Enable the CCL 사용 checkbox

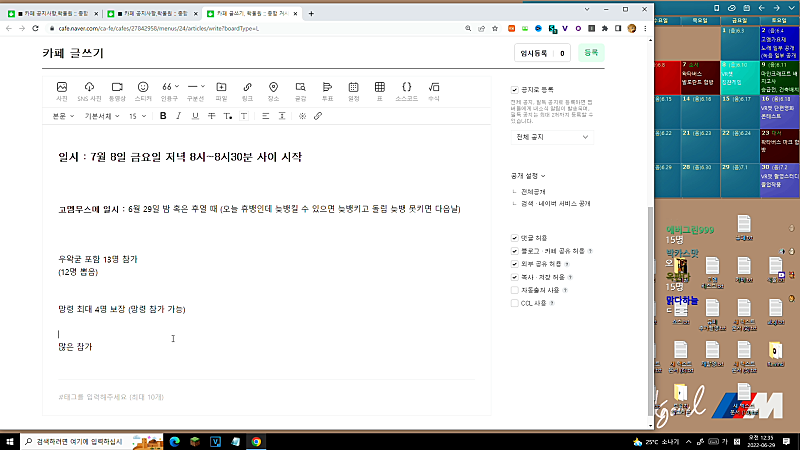(x=515, y=303)
